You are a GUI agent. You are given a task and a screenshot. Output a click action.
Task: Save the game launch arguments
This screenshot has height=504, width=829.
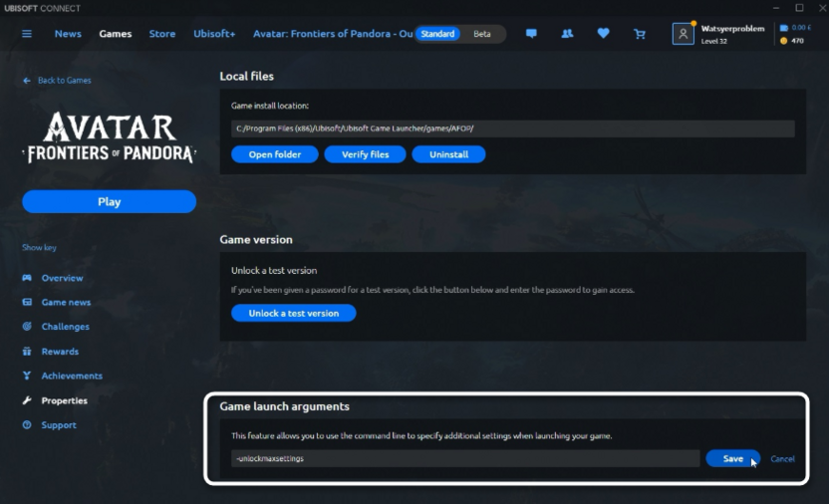click(732, 458)
